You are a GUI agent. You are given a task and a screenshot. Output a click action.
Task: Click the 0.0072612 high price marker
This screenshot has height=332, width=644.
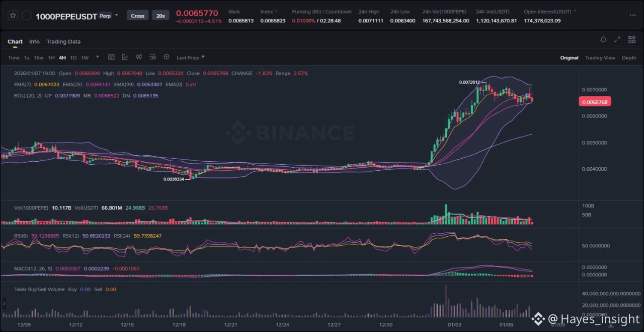coord(469,82)
